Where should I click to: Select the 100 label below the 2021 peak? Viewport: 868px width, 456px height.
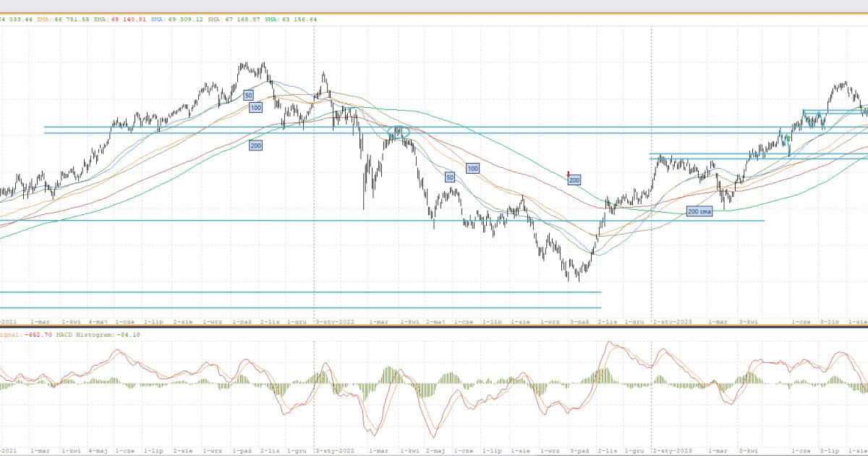click(255, 108)
